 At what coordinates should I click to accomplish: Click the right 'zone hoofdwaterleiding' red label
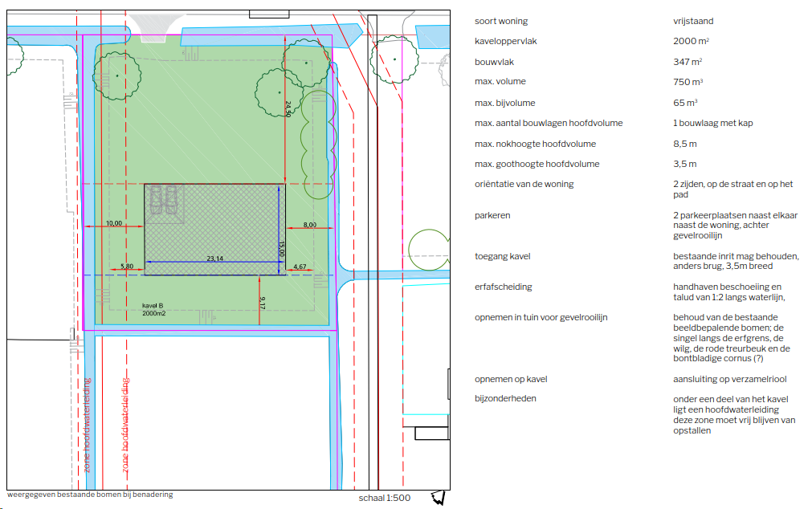[125, 425]
